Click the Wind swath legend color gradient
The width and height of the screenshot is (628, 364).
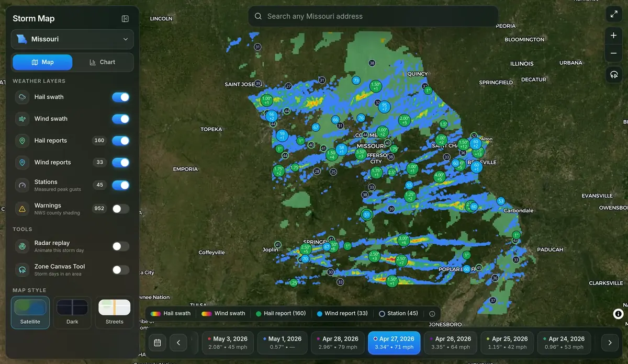click(x=206, y=314)
